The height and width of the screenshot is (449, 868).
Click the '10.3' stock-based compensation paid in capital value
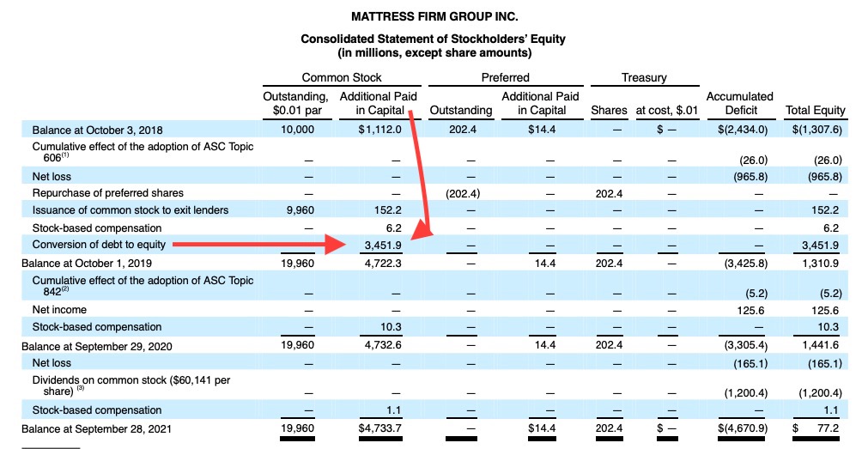point(391,327)
